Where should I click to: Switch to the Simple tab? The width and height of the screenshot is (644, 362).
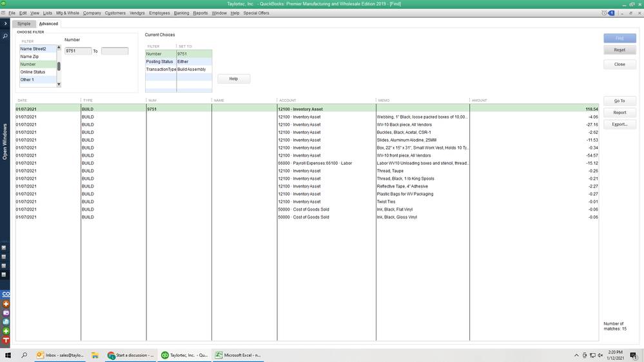coord(24,24)
